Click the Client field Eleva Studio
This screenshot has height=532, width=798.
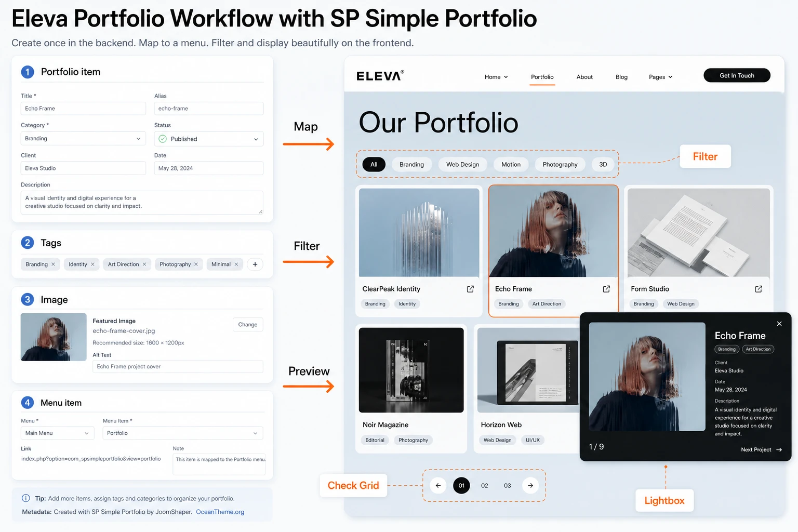pyautogui.click(x=83, y=168)
